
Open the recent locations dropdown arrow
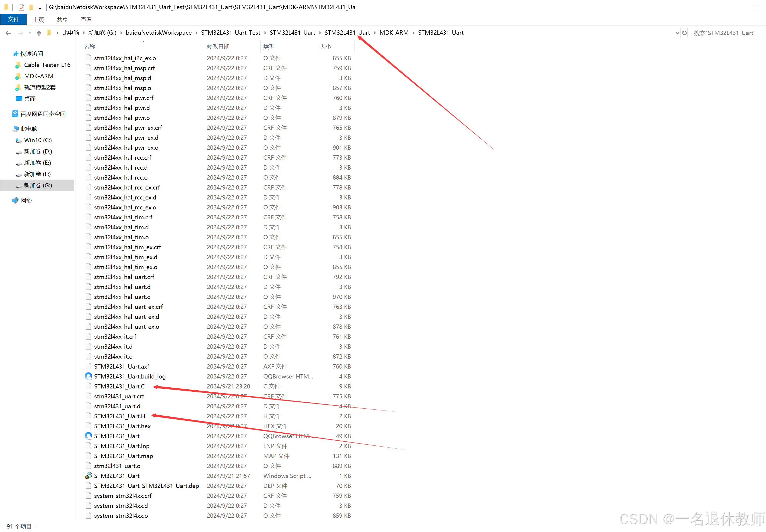pyautogui.click(x=30, y=33)
